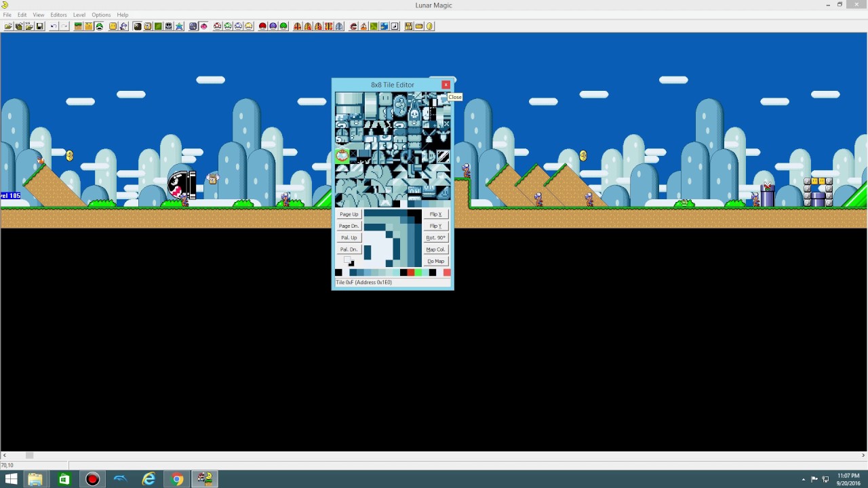
Task: Click the Pal. Dn. button
Action: (349, 249)
